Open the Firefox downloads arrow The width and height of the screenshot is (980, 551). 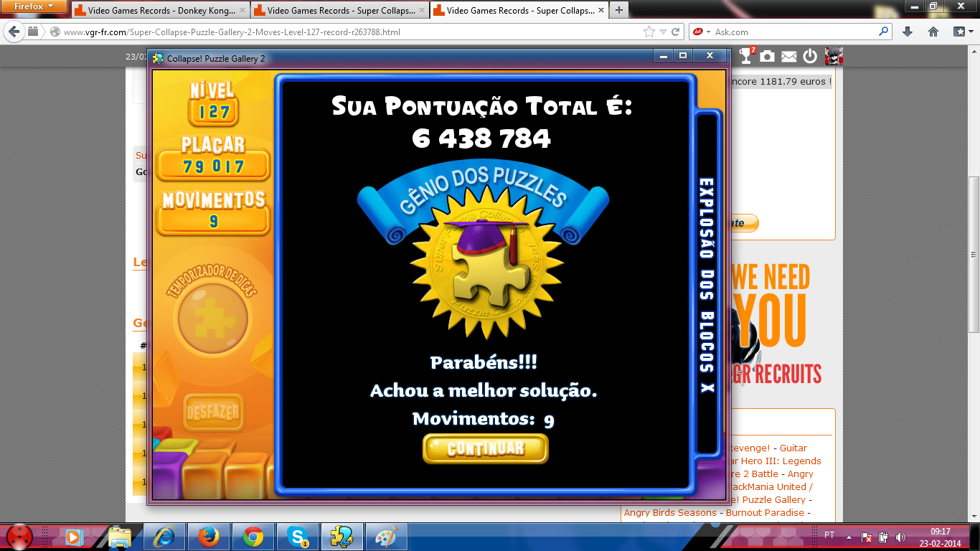point(908,32)
